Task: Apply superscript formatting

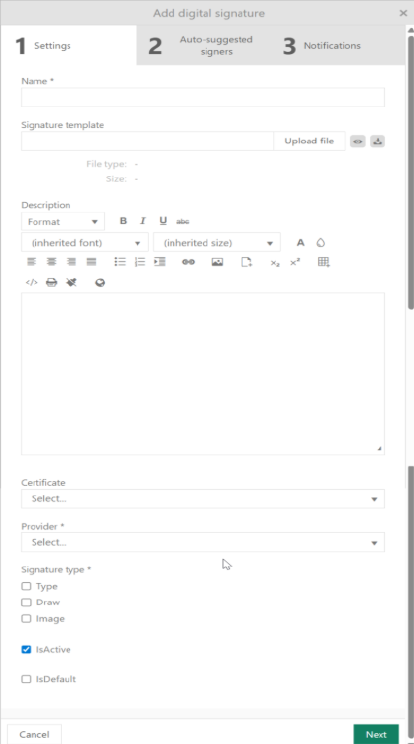Action: [x=295, y=262]
